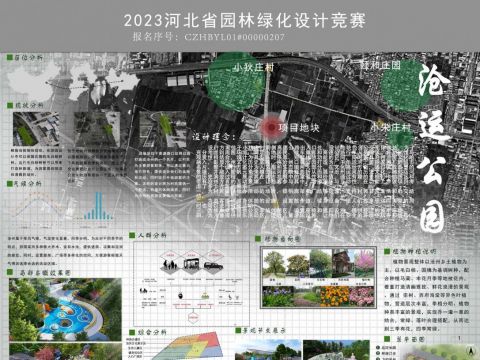Click the red 项目地块 site marker

[x=272, y=127]
